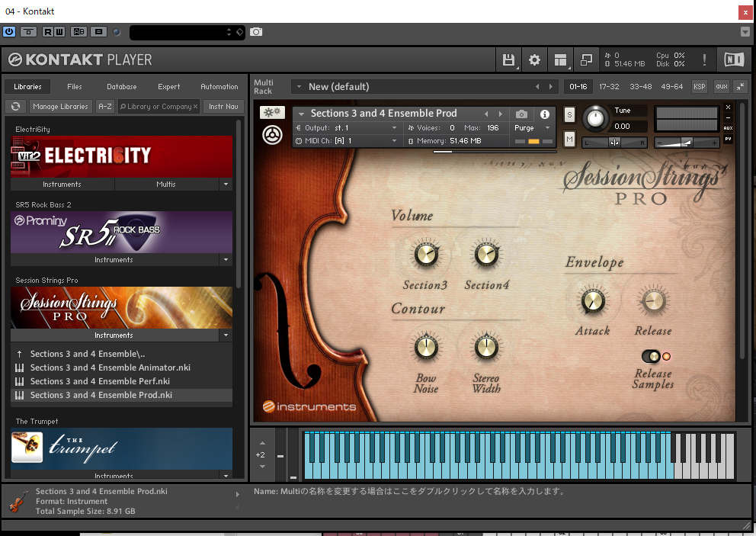Click next instrument arrow in instrument header
The image size is (756, 536).
pyautogui.click(x=501, y=114)
